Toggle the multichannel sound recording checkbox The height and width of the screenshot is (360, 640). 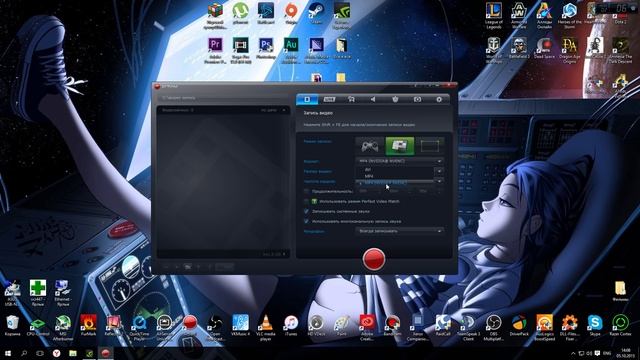306,221
